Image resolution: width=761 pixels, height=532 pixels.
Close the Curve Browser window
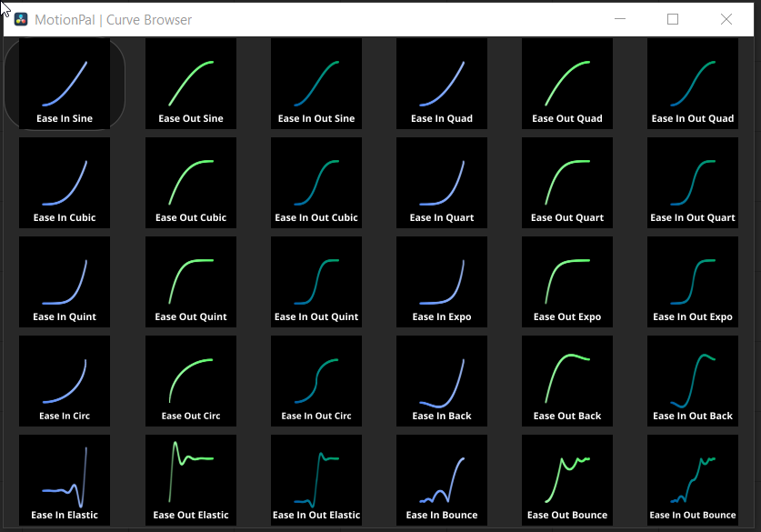[726, 19]
